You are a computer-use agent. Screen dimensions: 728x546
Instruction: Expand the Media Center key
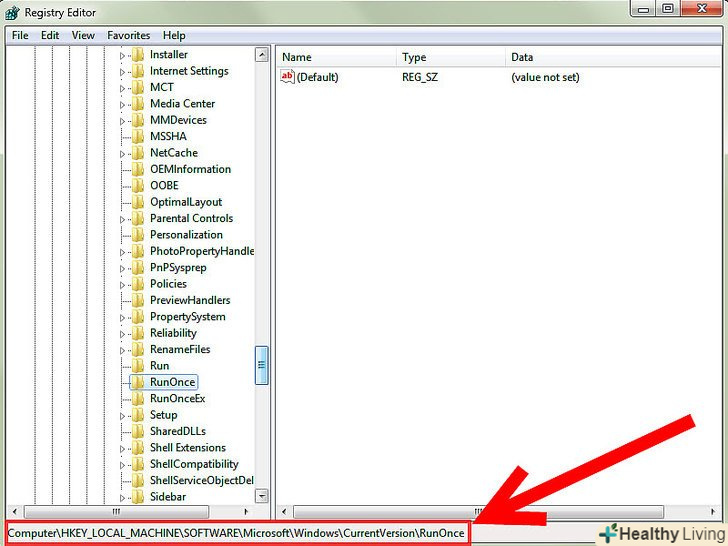[x=123, y=105]
